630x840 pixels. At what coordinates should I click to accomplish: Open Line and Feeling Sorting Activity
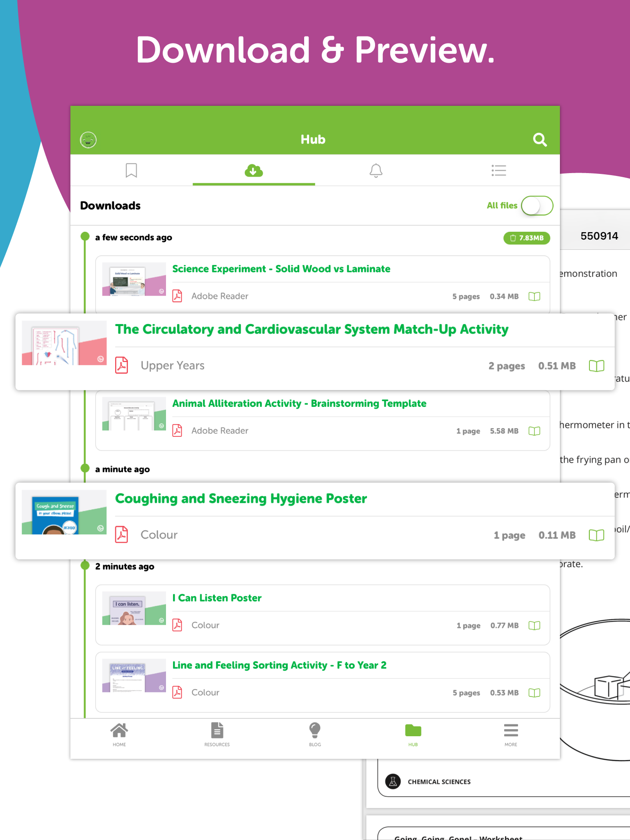pyautogui.click(x=279, y=665)
